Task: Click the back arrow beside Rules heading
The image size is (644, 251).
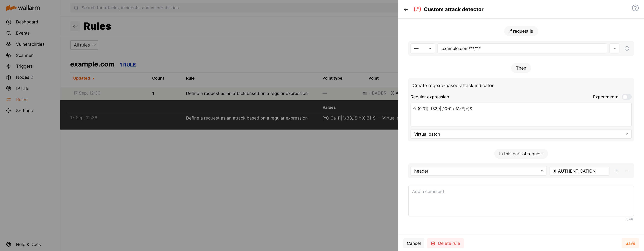Action: click(75, 26)
